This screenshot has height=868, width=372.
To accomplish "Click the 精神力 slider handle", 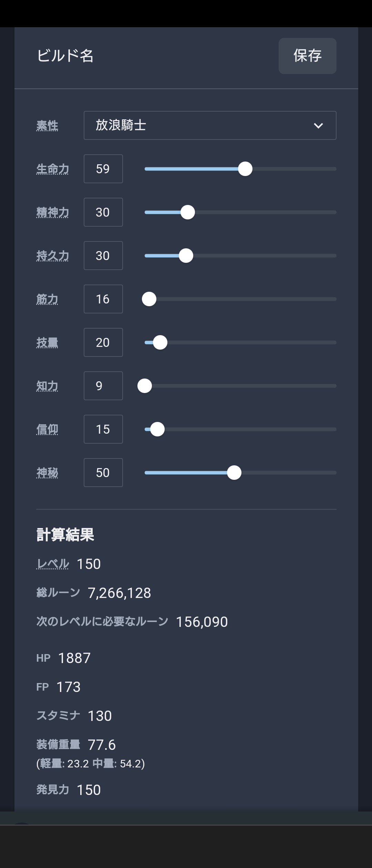I will 188,212.
